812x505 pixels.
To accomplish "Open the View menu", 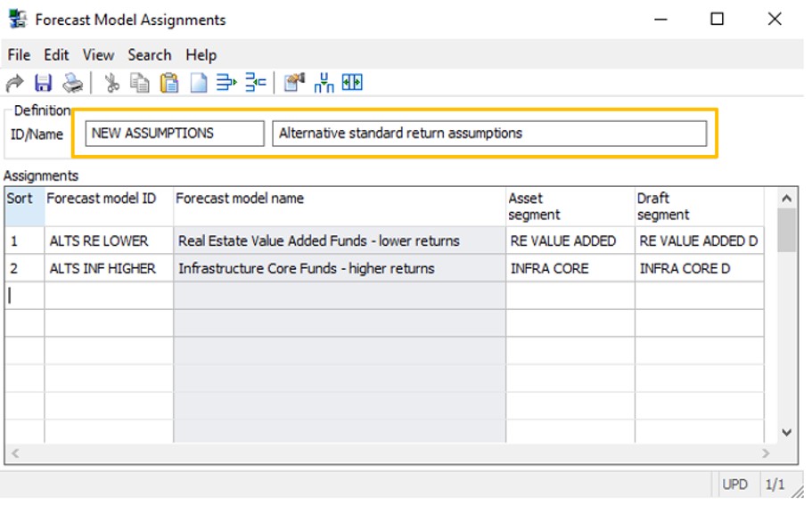I will pos(98,55).
